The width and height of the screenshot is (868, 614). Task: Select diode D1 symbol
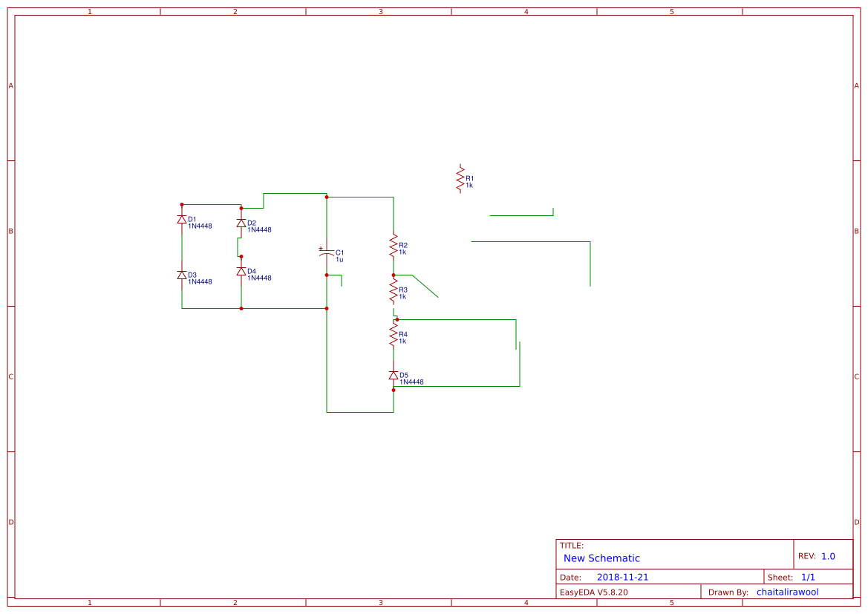182,219
